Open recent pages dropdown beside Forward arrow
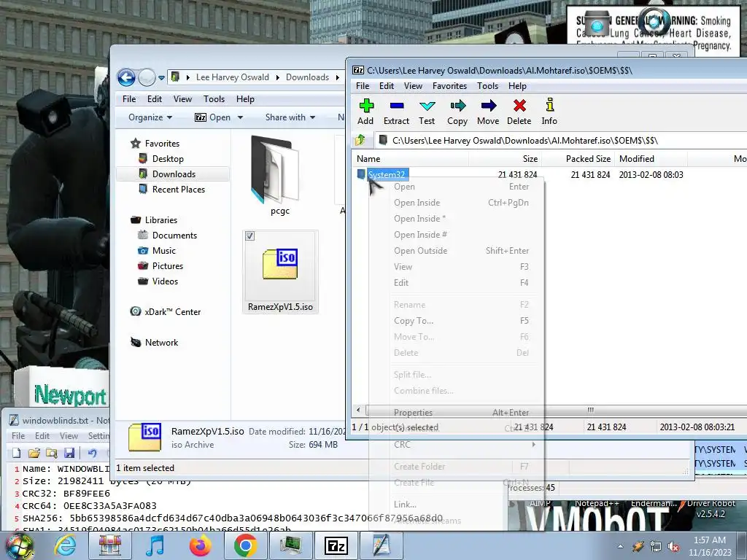 (x=161, y=77)
